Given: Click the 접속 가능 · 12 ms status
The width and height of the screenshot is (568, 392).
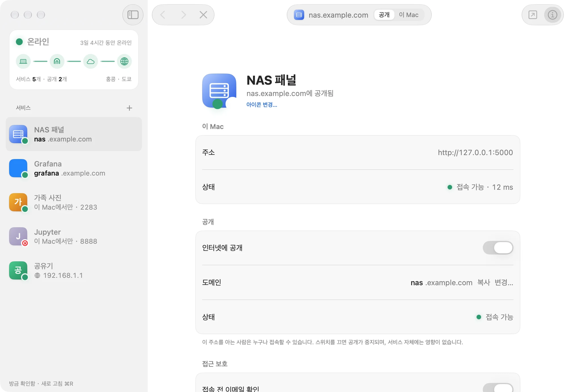Looking at the screenshot, I should tap(480, 187).
